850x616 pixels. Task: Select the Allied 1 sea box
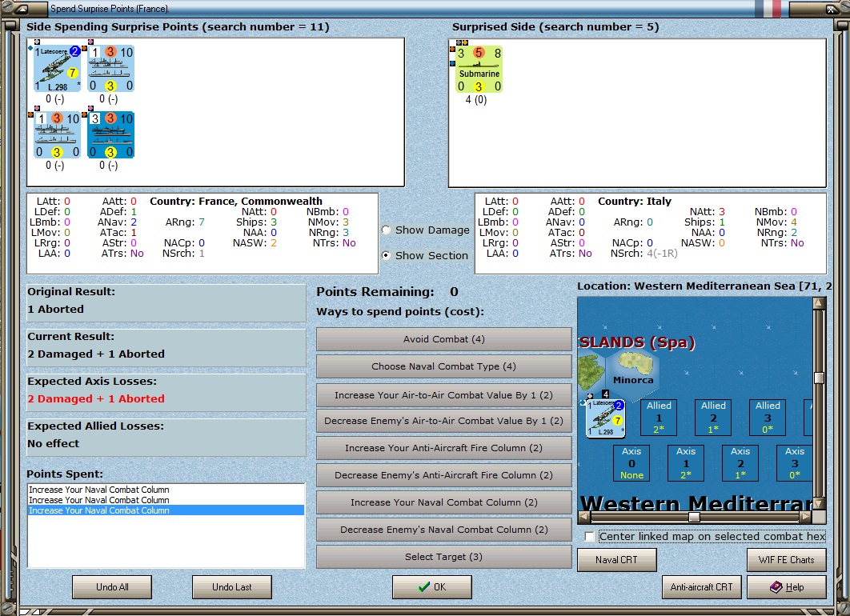(x=659, y=418)
